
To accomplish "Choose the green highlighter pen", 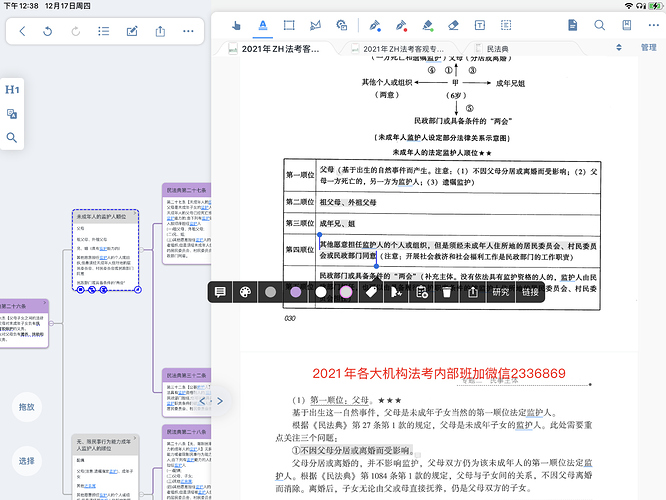I will 427,25.
